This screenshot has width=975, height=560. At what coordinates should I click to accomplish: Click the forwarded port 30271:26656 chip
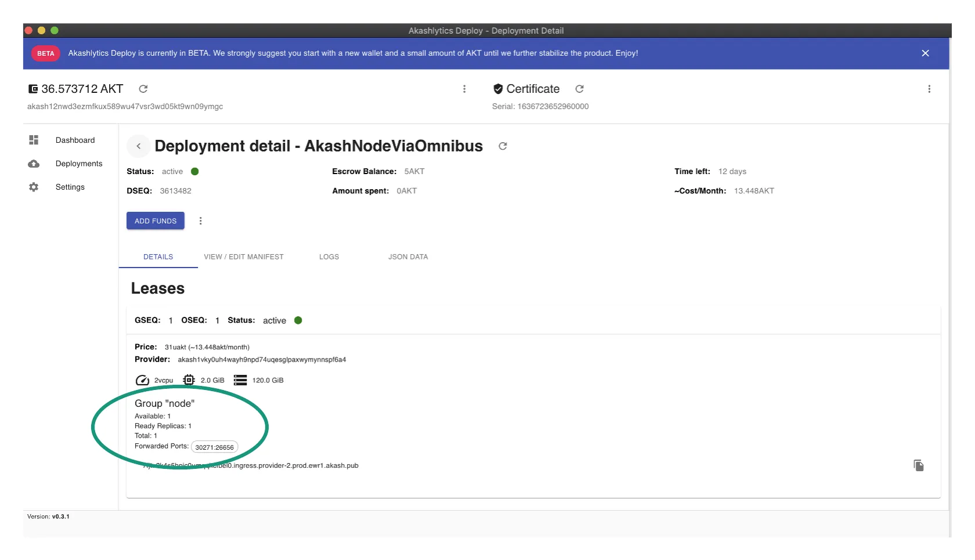[214, 447]
